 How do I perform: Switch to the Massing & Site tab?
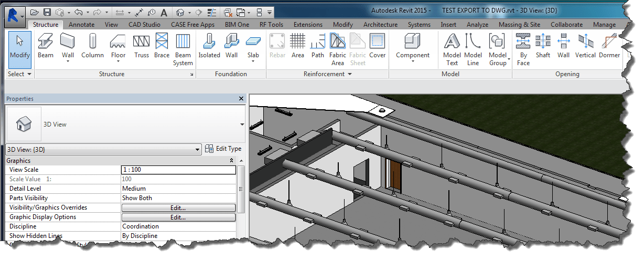tap(519, 25)
